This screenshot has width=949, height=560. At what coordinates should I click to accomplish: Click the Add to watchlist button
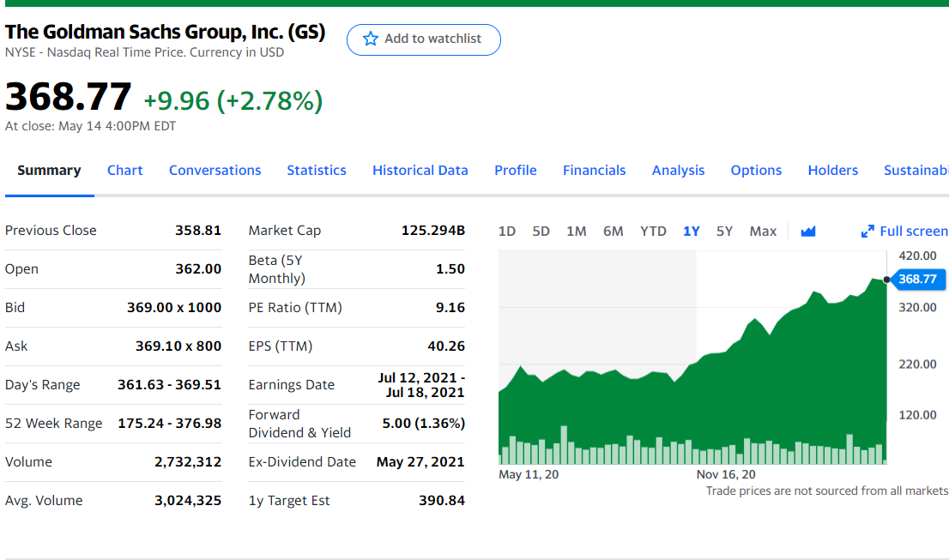424,39
